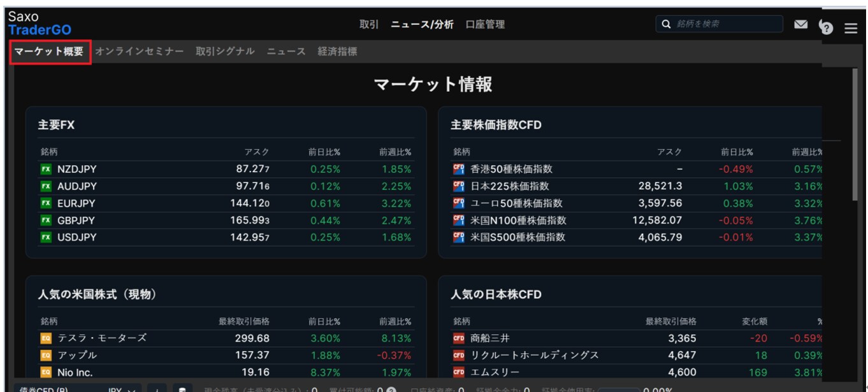This screenshot has width=868, height=392.
Task: Click the 日本225株価指数 price 28,521.3
Action: pyautogui.click(x=660, y=186)
